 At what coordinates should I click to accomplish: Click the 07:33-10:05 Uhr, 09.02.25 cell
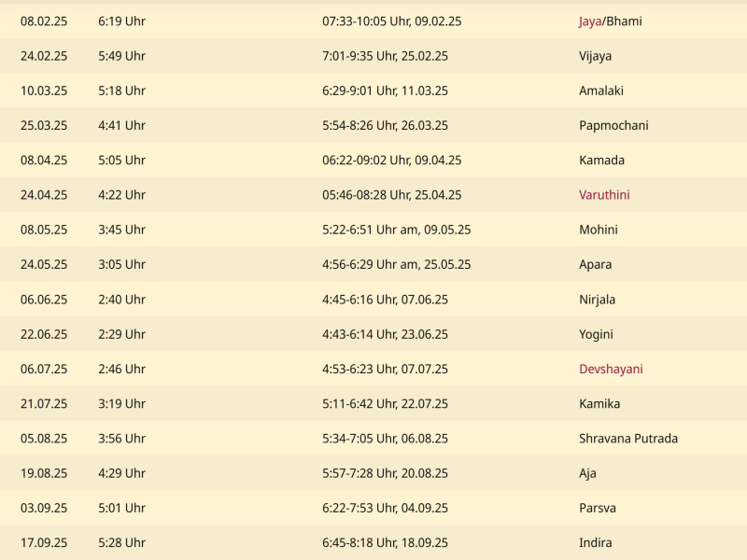(x=391, y=21)
